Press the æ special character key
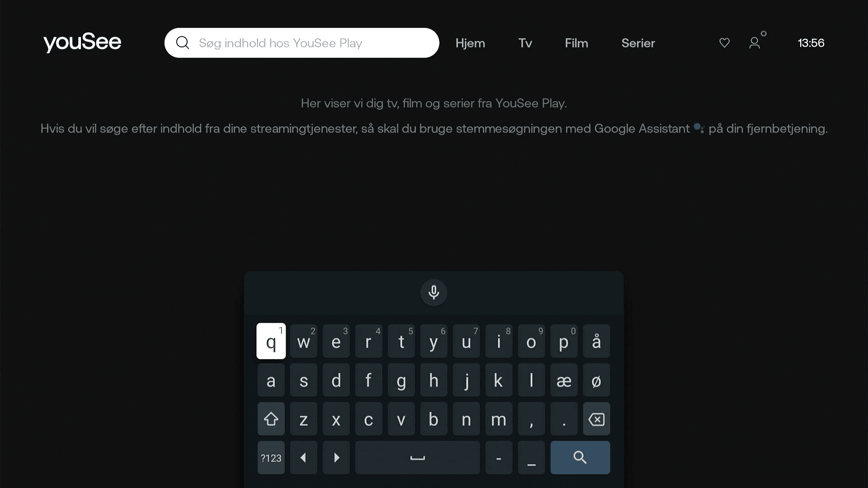The image size is (868, 488). 564,380
